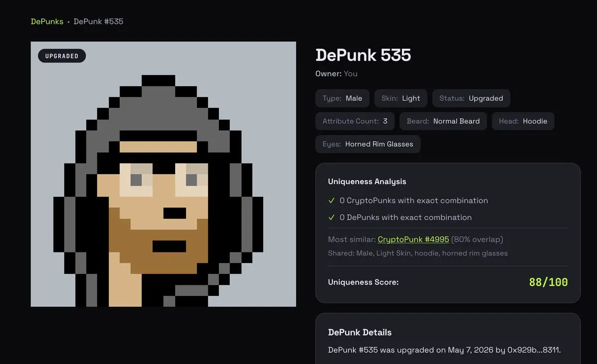
Task: Click the DePunk #535 breadcrumb text
Action: (x=99, y=21)
